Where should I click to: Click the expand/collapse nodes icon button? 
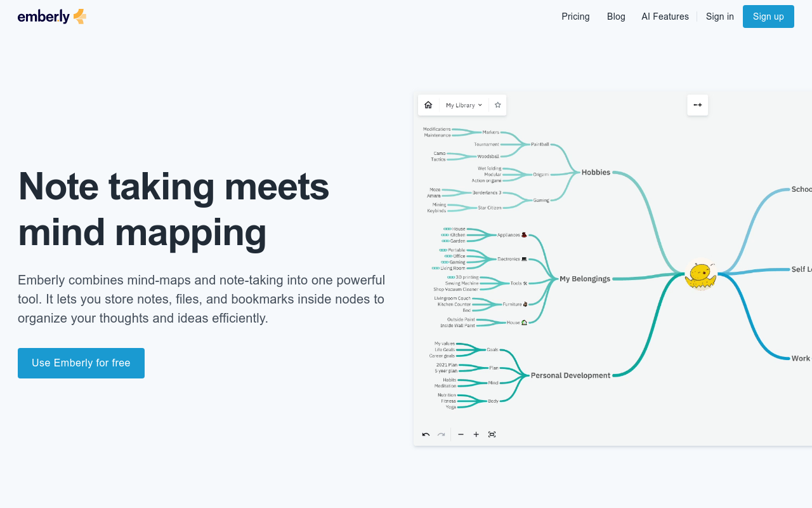[698, 105]
